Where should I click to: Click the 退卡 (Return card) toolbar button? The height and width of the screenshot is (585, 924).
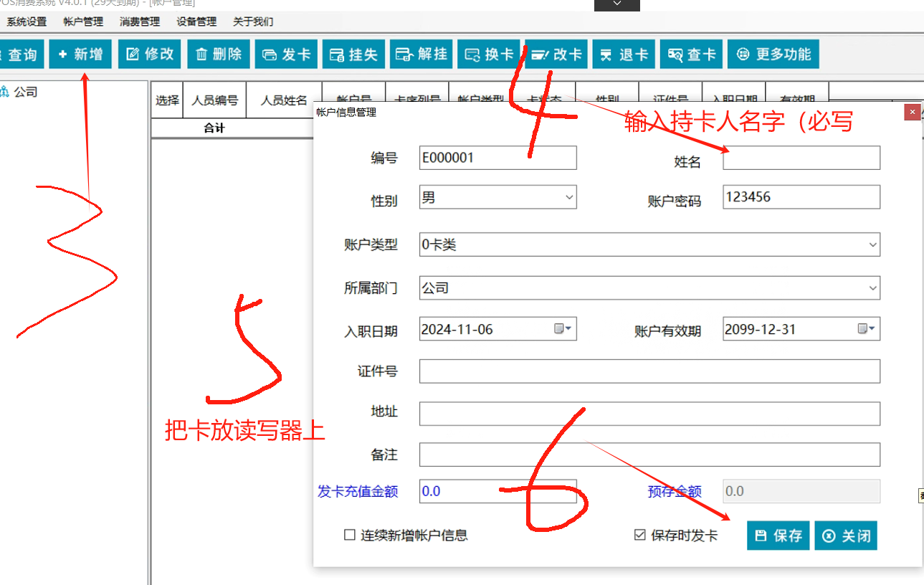[x=624, y=54]
